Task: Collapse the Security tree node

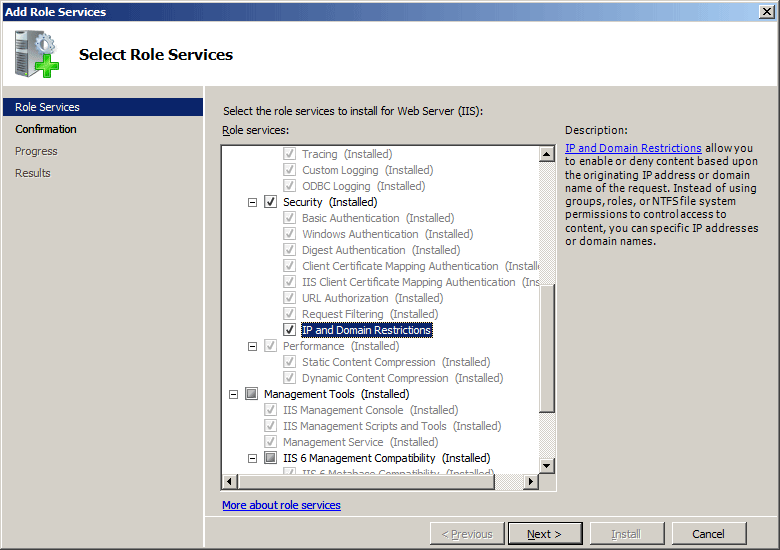Action: [253, 202]
